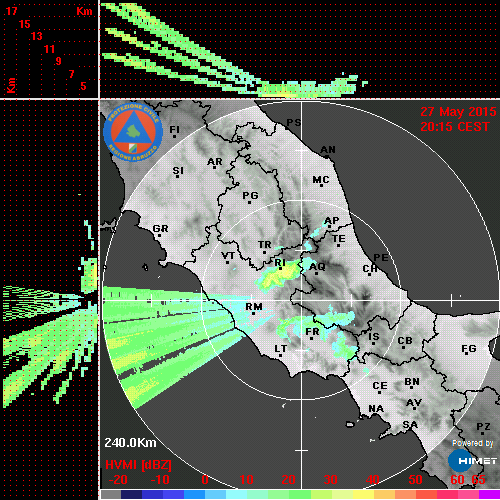The width and height of the screenshot is (500, 500).
Task: Click the 'AP' city label
Action: point(332,221)
